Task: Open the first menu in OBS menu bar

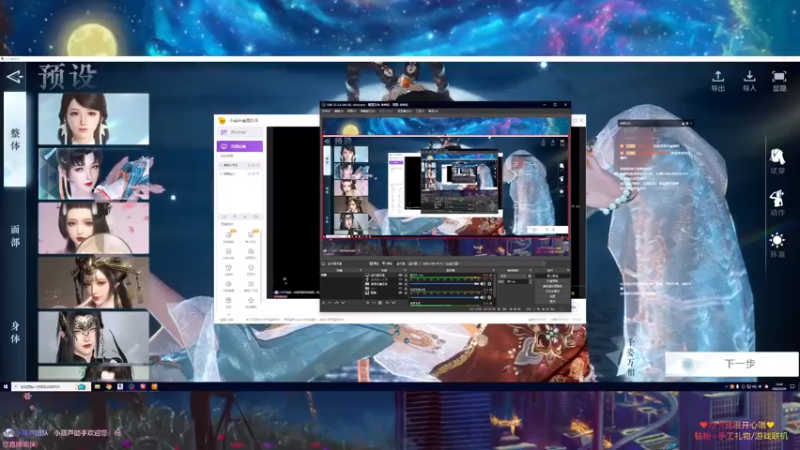Action: [x=326, y=111]
